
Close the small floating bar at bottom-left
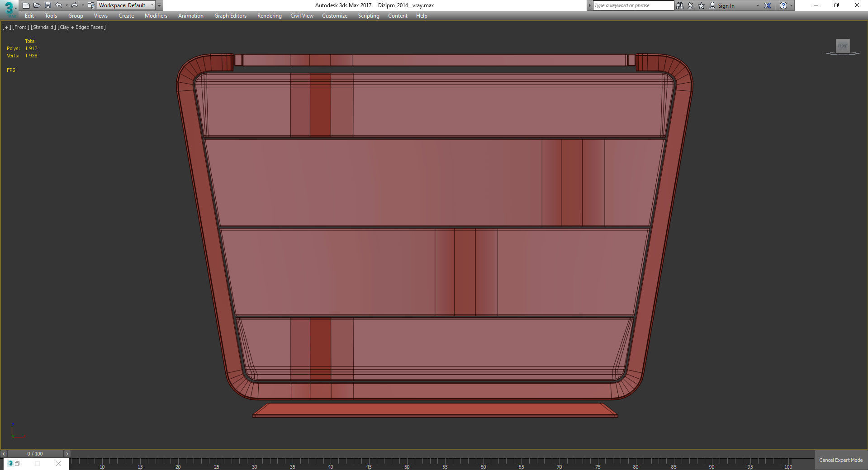tap(58, 464)
